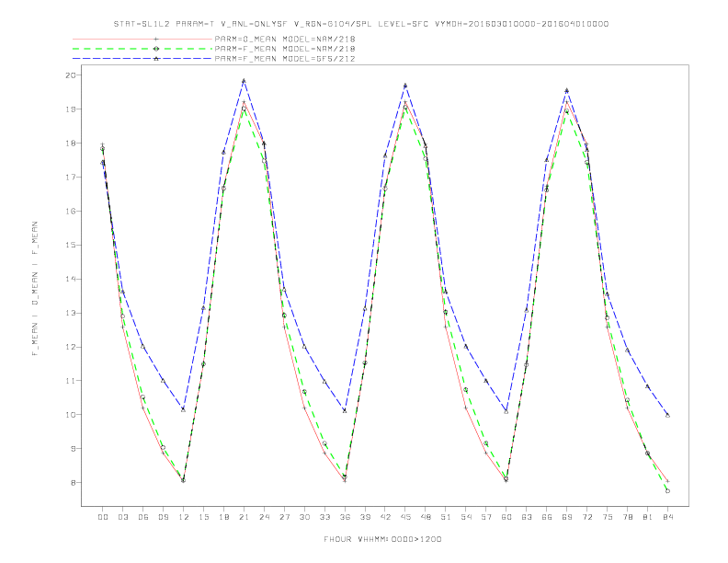Click the green dashed line sample in legend
728x563 pixels.
tap(142, 49)
